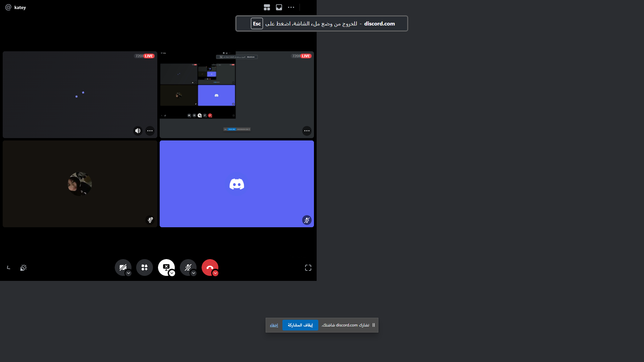The width and height of the screenshot is (644, 362).
Task: Click the Discord logo on the purple tile
Action: tap(237, 184)
